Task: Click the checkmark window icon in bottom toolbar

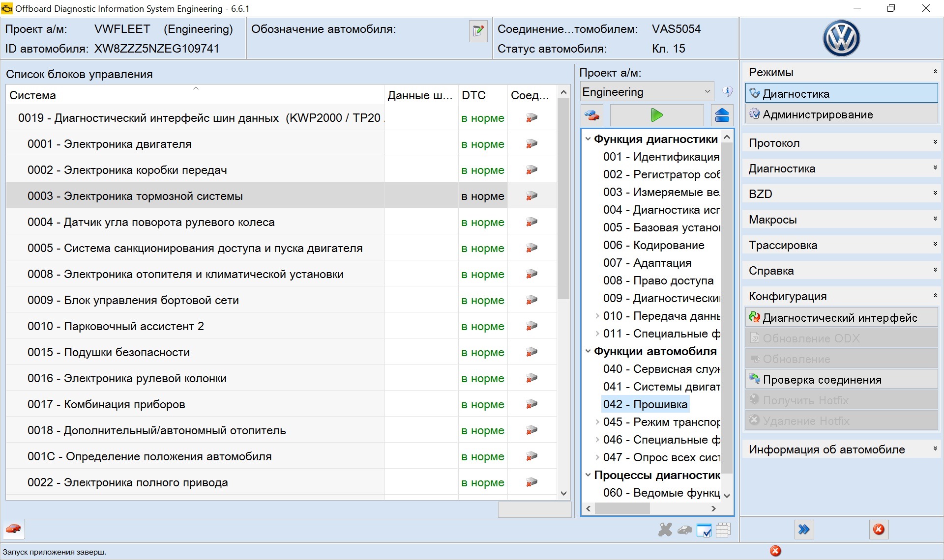Action: pyautogui.click(x=704, y=531)
